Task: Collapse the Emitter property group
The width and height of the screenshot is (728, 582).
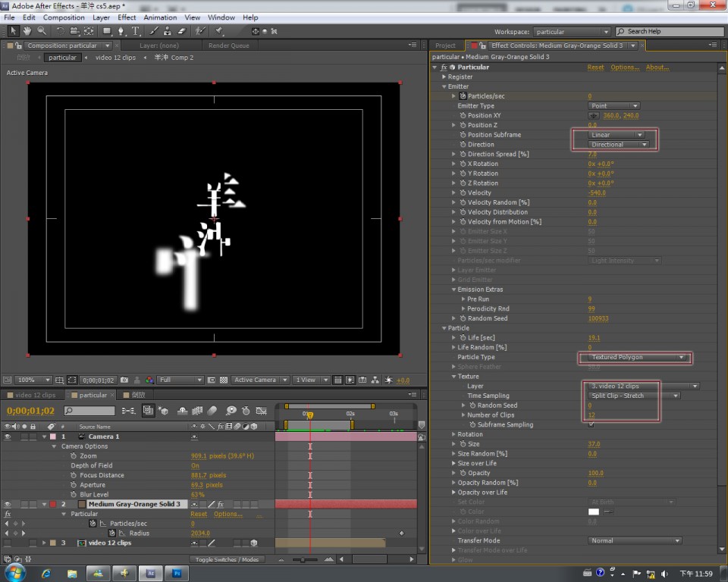Action: point(444,86)
